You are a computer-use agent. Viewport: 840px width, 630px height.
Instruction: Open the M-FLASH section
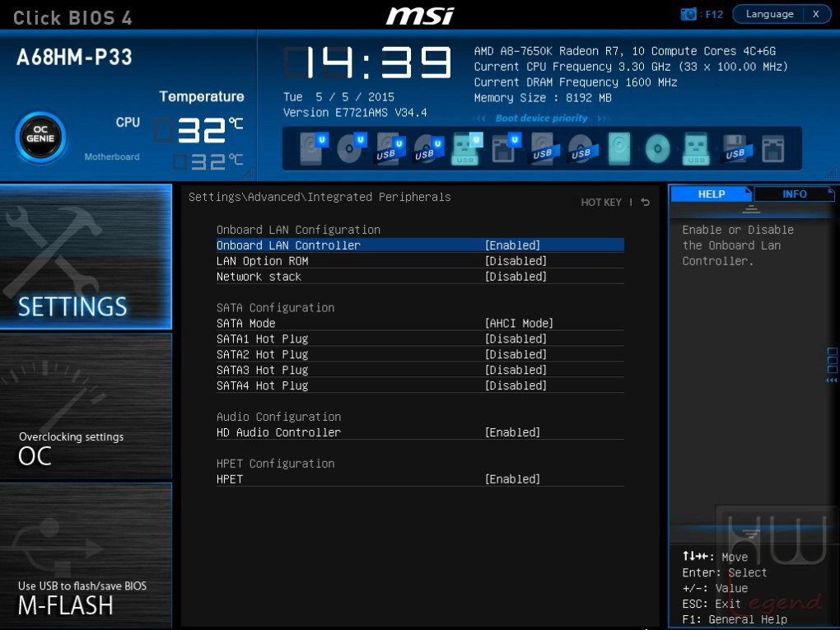tap(86, 555)
